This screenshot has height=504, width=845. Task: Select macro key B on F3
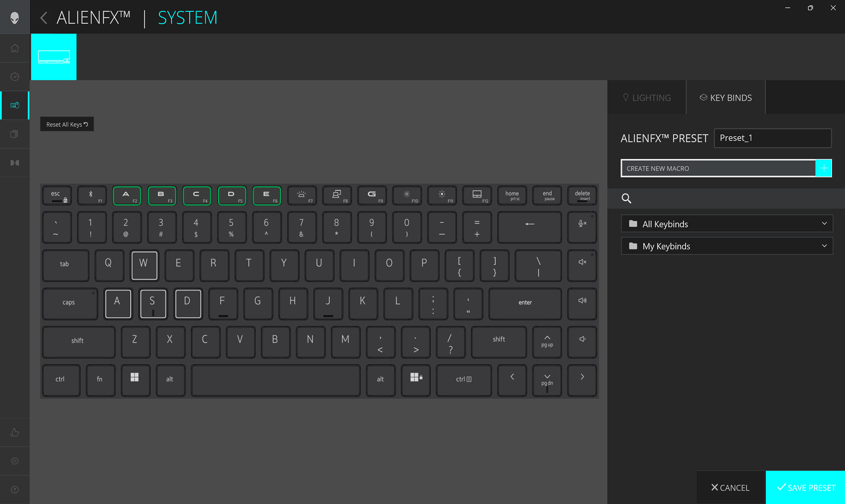tap(162, 195)
